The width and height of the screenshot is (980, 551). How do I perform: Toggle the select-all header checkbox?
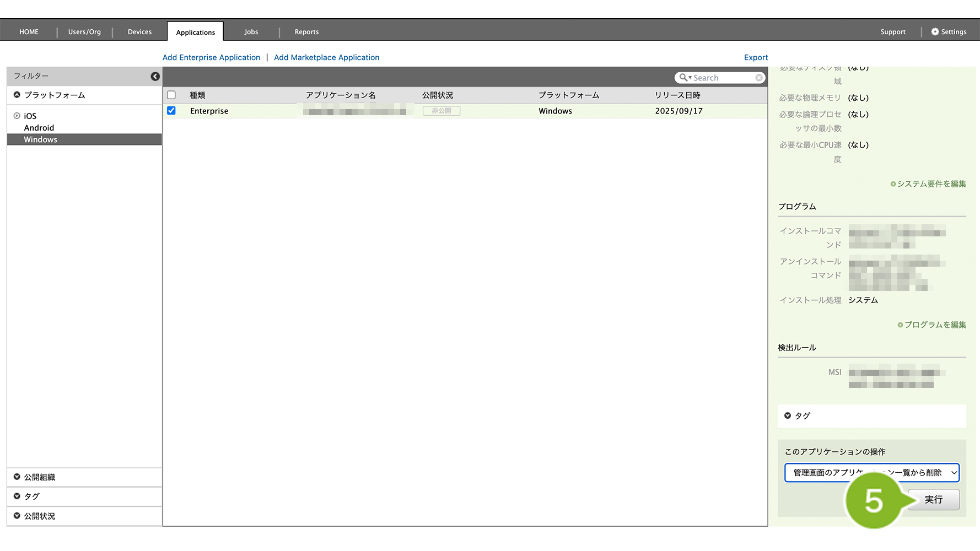[171, 95]
